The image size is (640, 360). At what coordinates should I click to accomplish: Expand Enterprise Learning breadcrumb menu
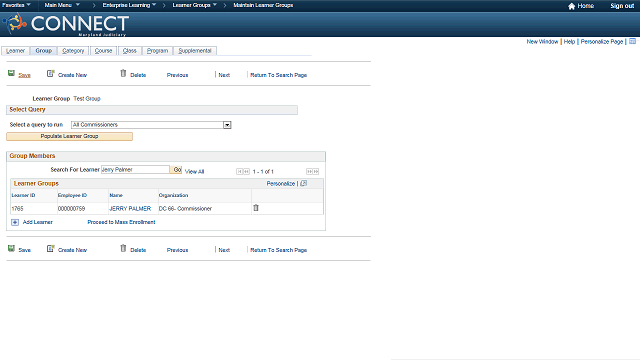[x=129, y=5]
